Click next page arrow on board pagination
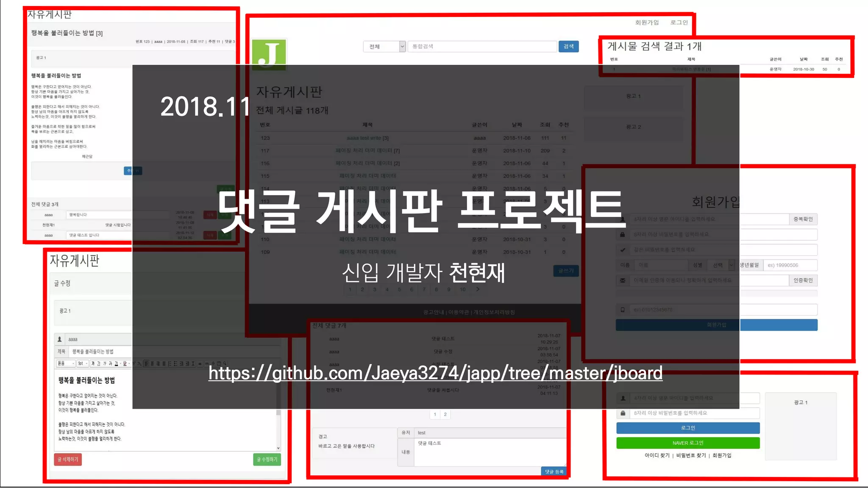 pyautogui.click(x=478, y=289)
